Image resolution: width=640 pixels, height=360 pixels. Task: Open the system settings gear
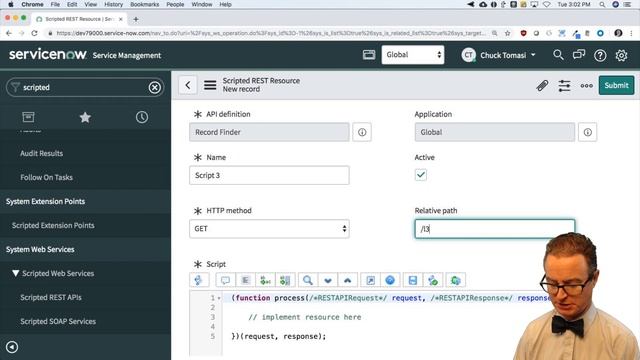pyautogui.click(x=621, y=55)
